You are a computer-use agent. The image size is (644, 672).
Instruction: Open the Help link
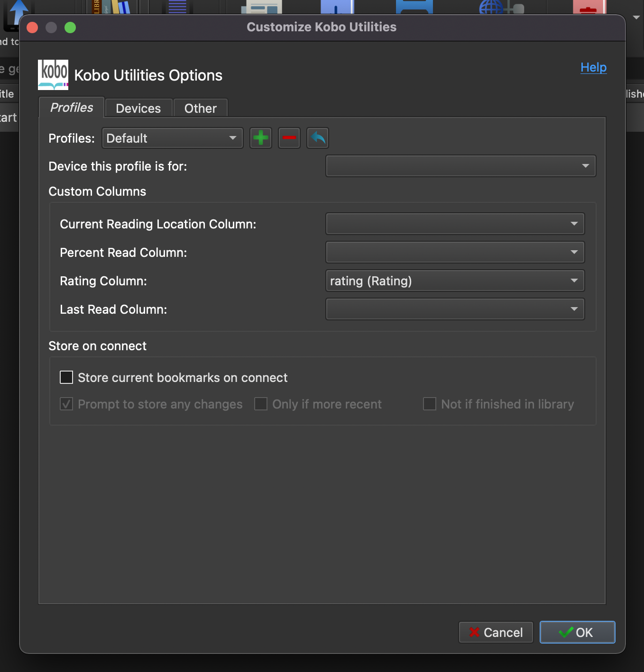pos(593,67)
